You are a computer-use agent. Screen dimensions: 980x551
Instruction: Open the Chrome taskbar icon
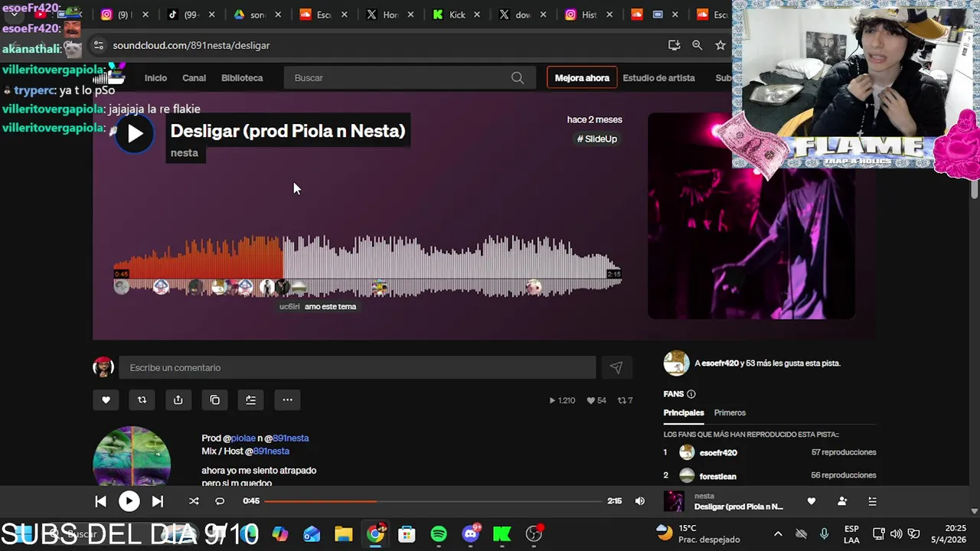tap(376, 534)
